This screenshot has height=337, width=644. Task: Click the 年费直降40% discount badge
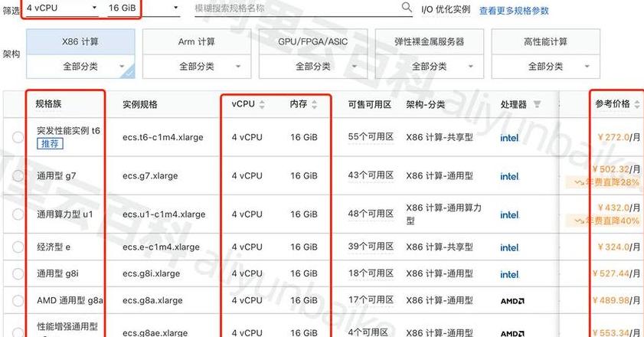pos(603,221)
